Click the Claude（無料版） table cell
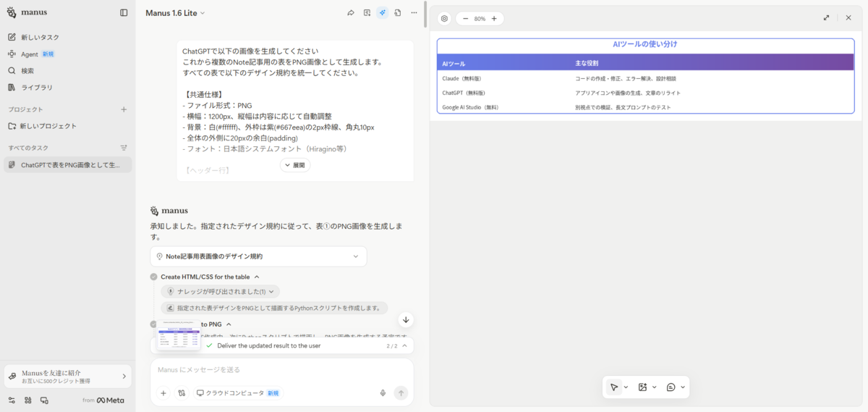Image resolution: width=868 pixels, height=412 pixels. coord(461,78)
